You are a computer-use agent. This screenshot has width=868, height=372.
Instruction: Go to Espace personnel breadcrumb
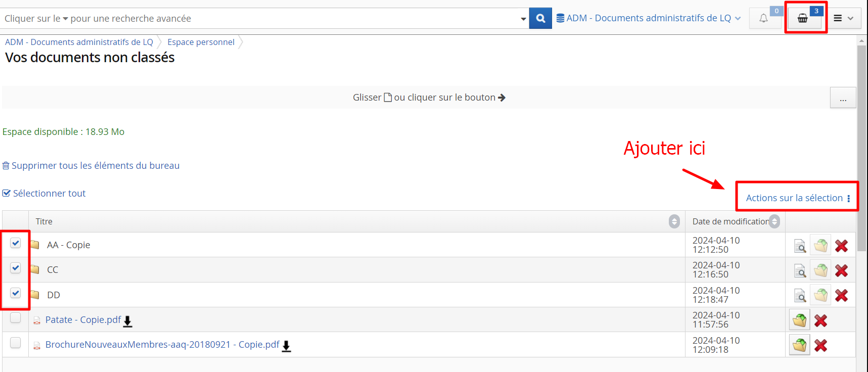point(201,42)
